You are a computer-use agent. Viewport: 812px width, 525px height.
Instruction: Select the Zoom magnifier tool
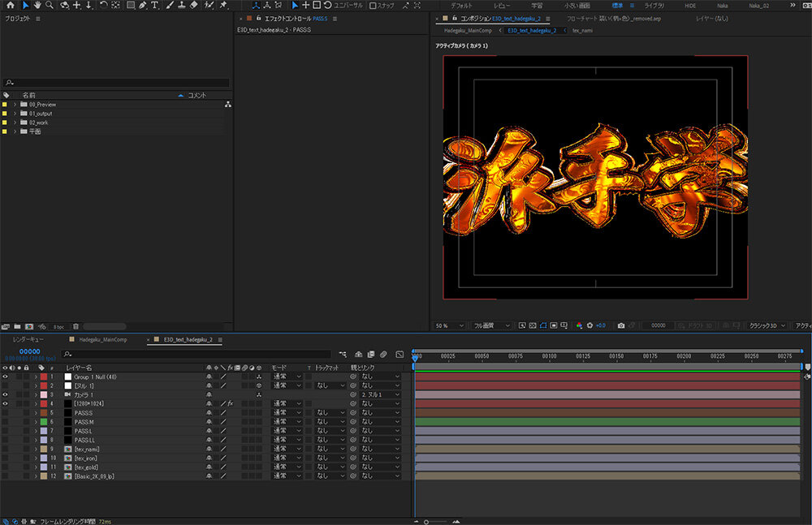click(x=50, y=5)
